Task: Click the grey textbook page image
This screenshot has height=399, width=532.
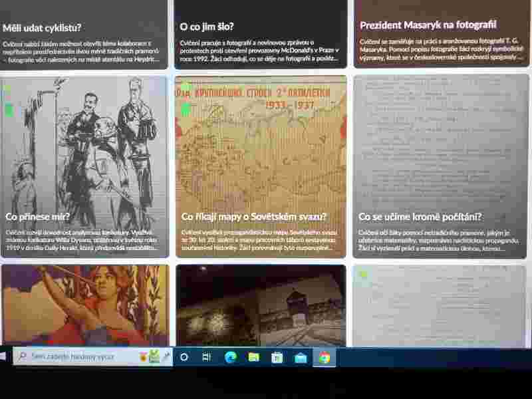Action: (441, 144)
